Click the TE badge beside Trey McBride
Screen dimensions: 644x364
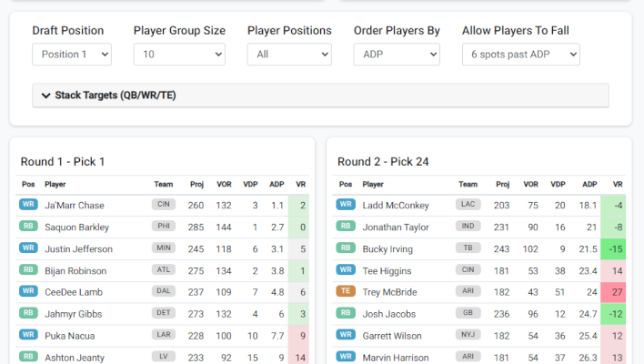[346, 292]
